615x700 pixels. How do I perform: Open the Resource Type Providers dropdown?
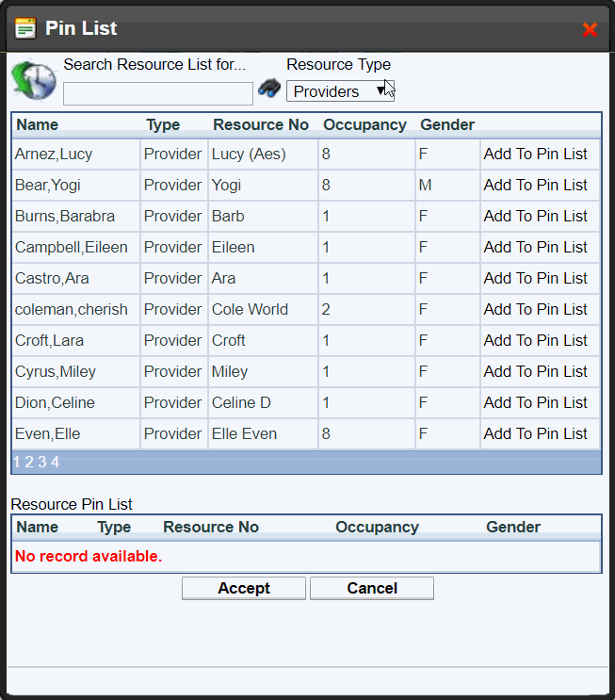pos(340,91)
